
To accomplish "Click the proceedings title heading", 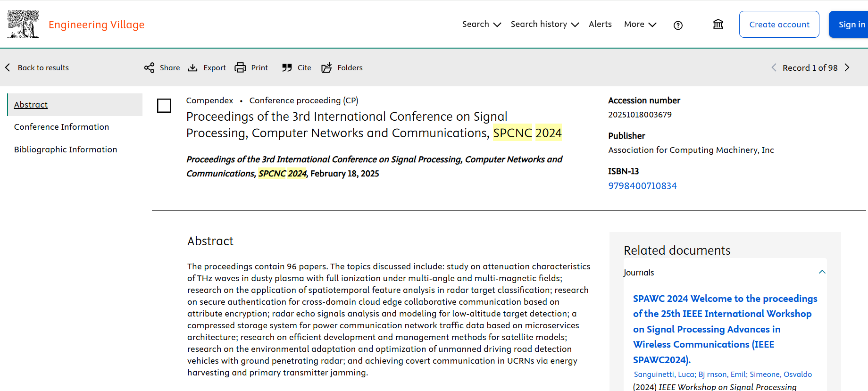I will (x=374, y=125).
